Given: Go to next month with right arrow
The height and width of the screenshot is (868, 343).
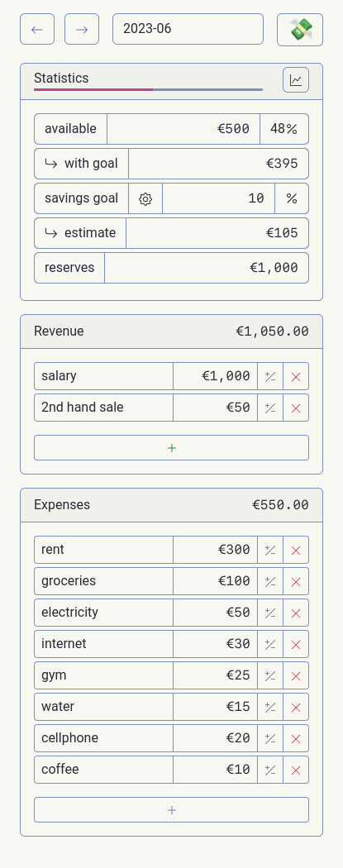Looking at the screenshot, I should (82, 29).
